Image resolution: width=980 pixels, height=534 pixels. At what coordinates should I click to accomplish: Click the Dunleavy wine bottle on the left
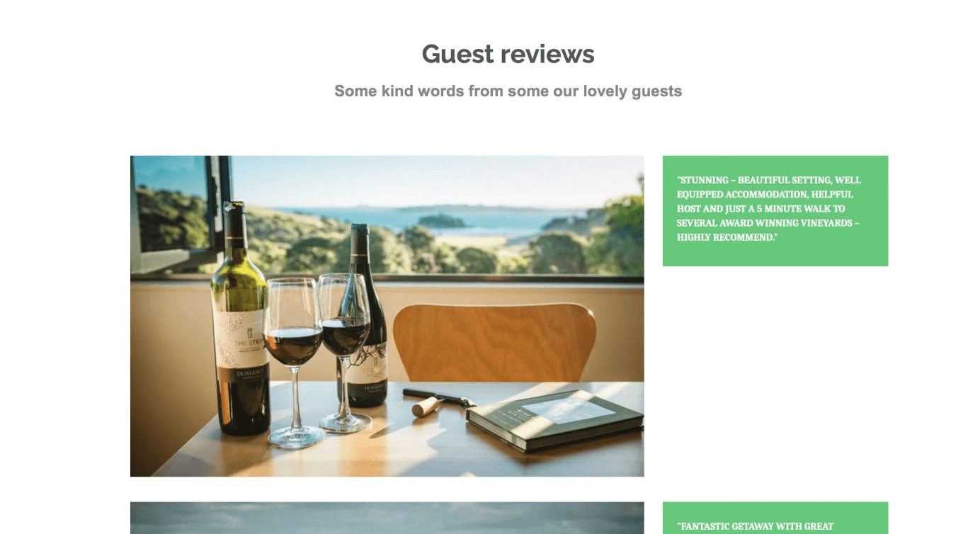coord(240,319)
